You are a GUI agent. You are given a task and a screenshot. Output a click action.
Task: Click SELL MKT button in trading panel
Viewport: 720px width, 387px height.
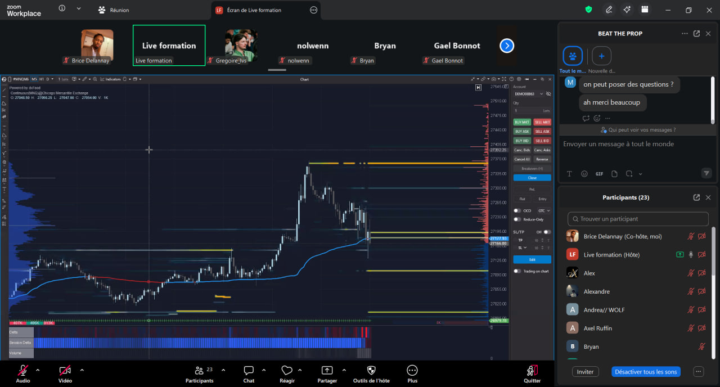tap(542, 122)
